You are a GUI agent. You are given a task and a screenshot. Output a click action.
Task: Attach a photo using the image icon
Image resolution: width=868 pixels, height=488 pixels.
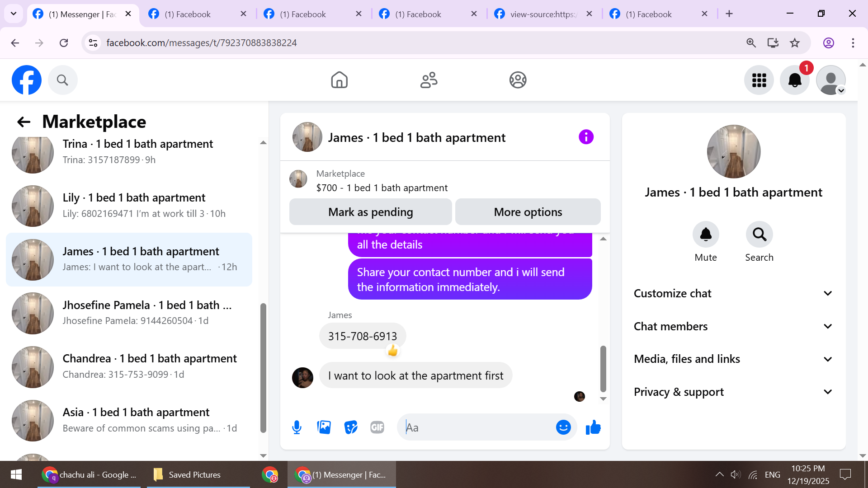[x=324, y=427]
